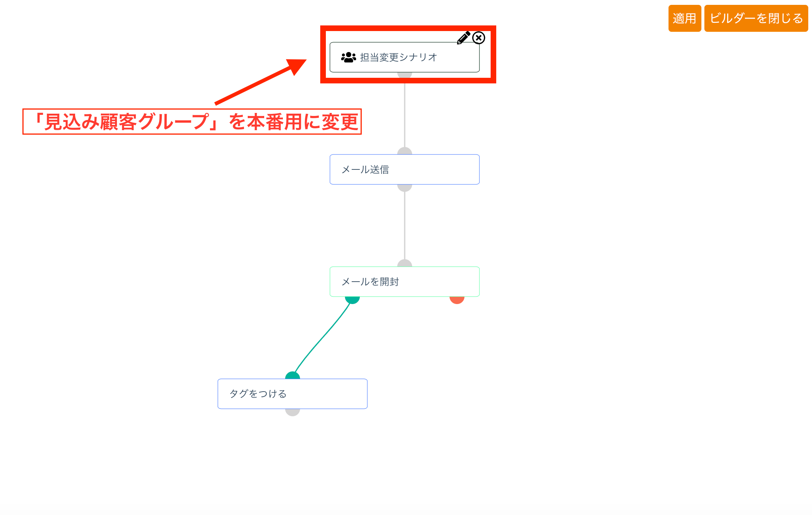Click ビルダーを閉じる button
Viewport: 812px width, 515px height.
coord(756,18)
